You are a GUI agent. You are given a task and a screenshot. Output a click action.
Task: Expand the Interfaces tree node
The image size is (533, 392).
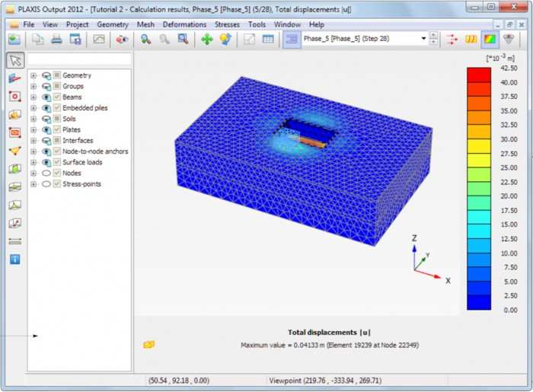(x=34, y=141)
